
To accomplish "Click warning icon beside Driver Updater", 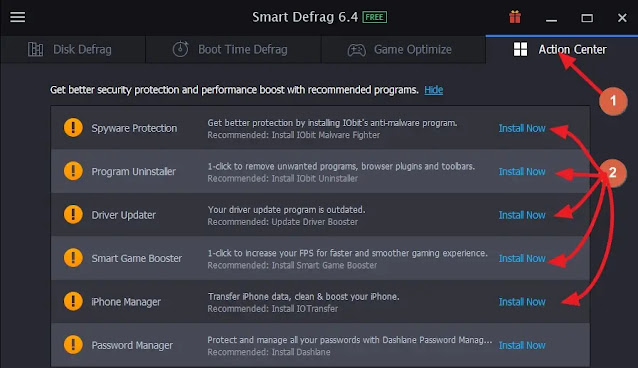I will [x=73, y=214].
